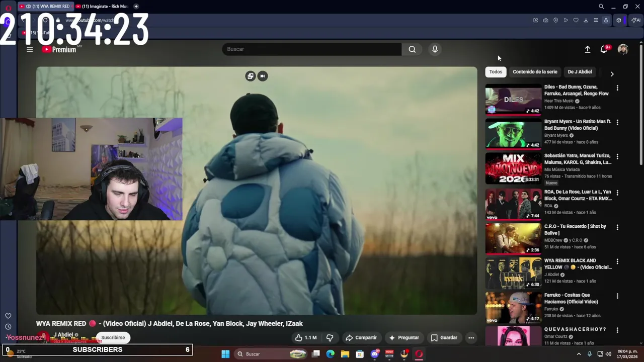
Task: Open more actions ellipsis below video
Action: [x=471, y=338]
